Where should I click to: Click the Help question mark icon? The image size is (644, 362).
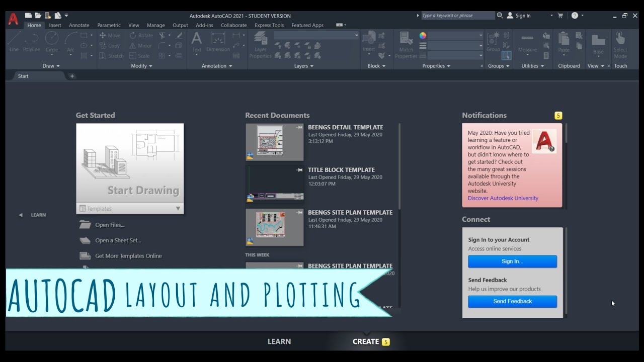point(575,16)
